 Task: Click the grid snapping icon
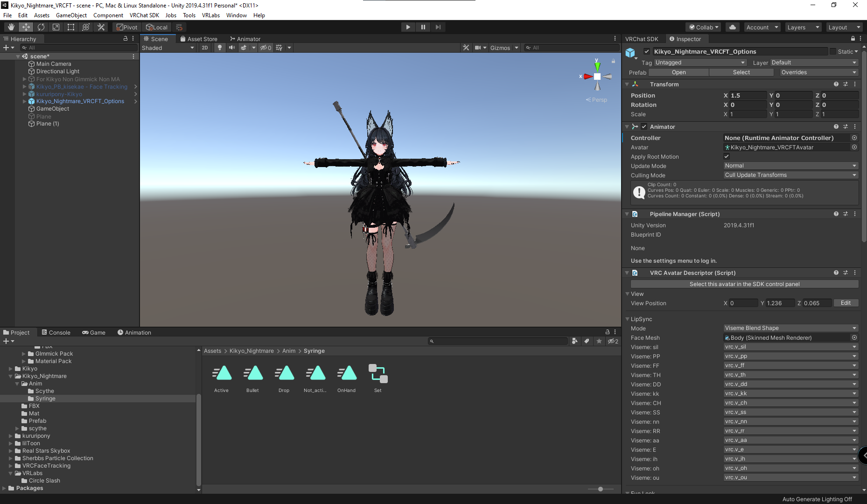pyautogui.click(x=179, y=27)
